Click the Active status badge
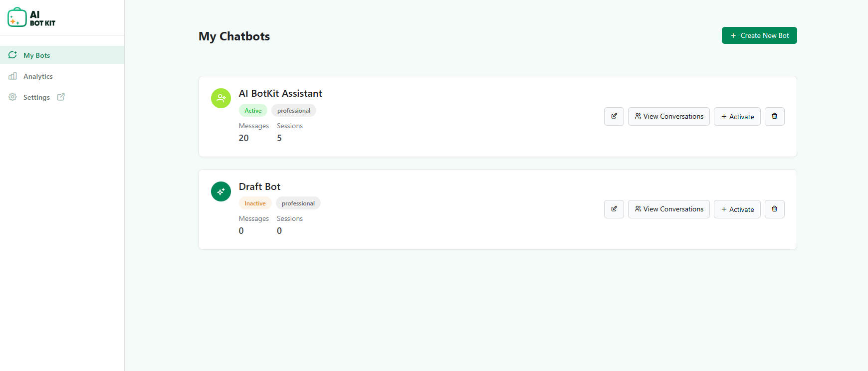Image resolution: width=868 pixels, height=371 pixels. [x=253, y=110]
